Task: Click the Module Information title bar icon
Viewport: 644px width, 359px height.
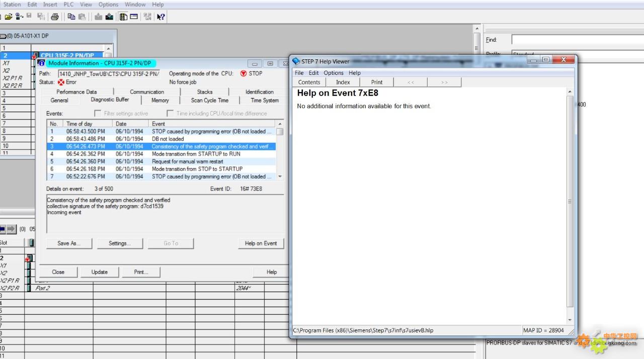Action: pyautogui.click(x=42, y=63)
